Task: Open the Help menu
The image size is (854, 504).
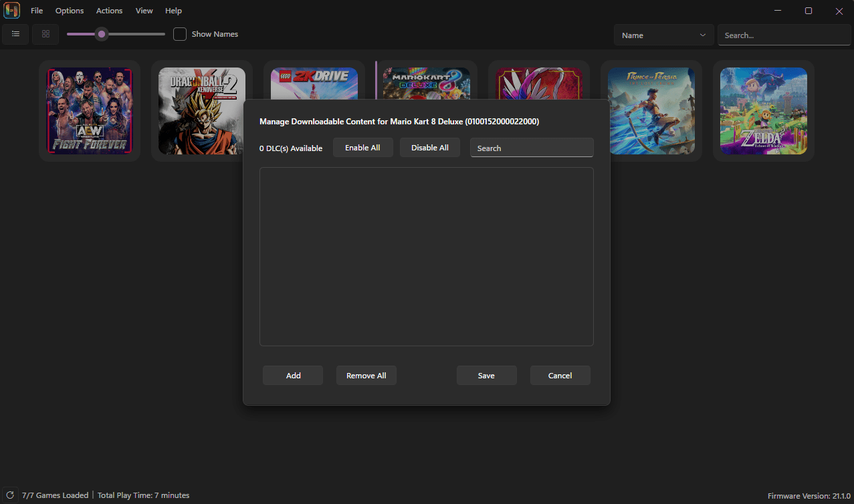Action: [173, 11]
